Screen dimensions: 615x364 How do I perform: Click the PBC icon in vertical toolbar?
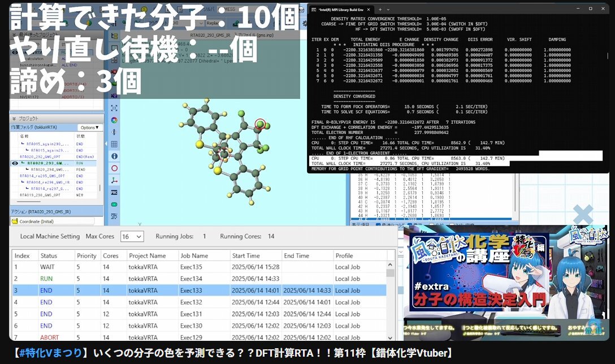click(x=114, y=193)
